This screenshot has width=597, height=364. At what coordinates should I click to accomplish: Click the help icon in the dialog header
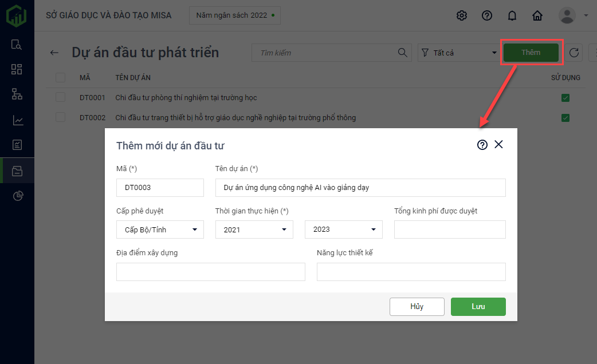(482, 145)
